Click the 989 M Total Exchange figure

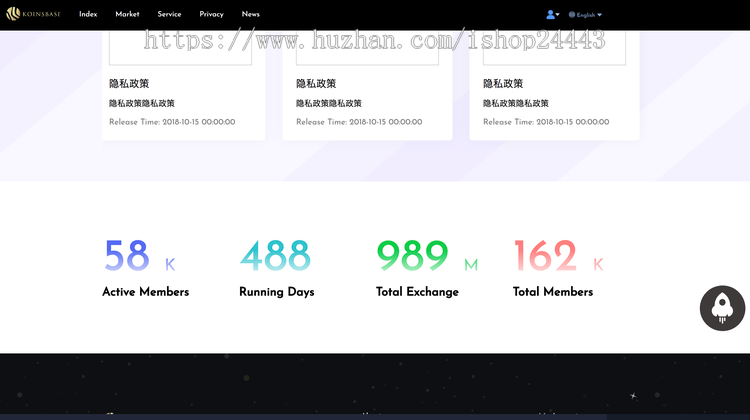coord(427,256)
